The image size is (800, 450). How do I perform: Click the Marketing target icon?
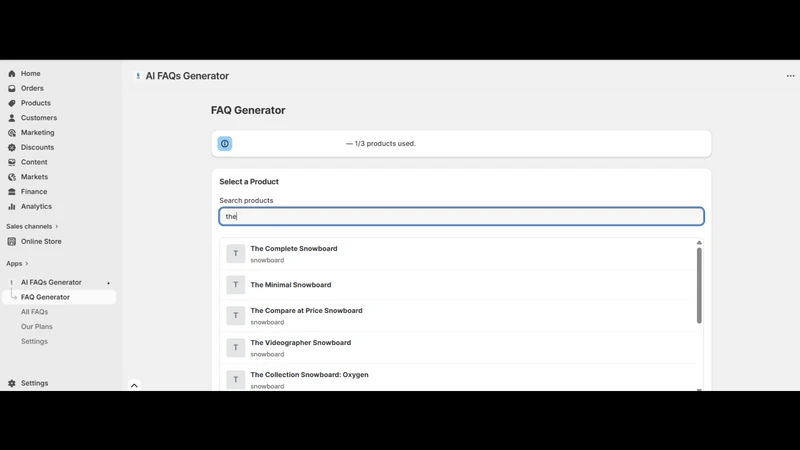[12, 133]
